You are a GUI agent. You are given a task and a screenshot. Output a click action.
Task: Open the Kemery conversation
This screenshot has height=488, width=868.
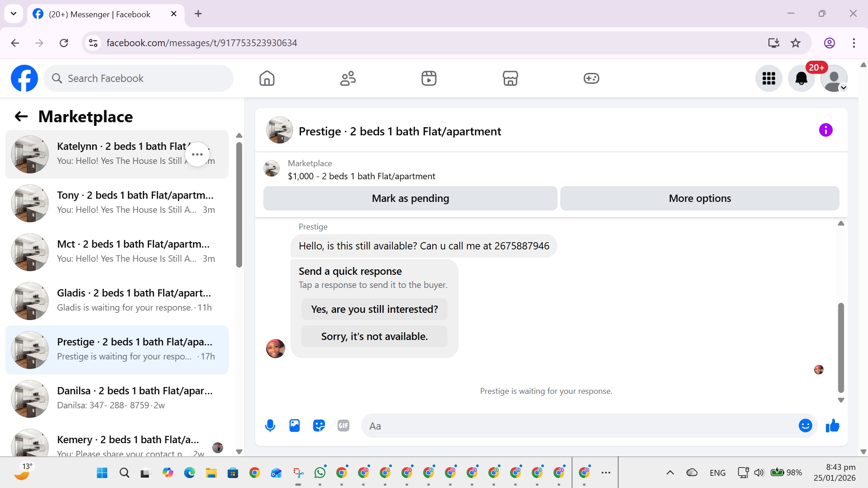[117, 441]
